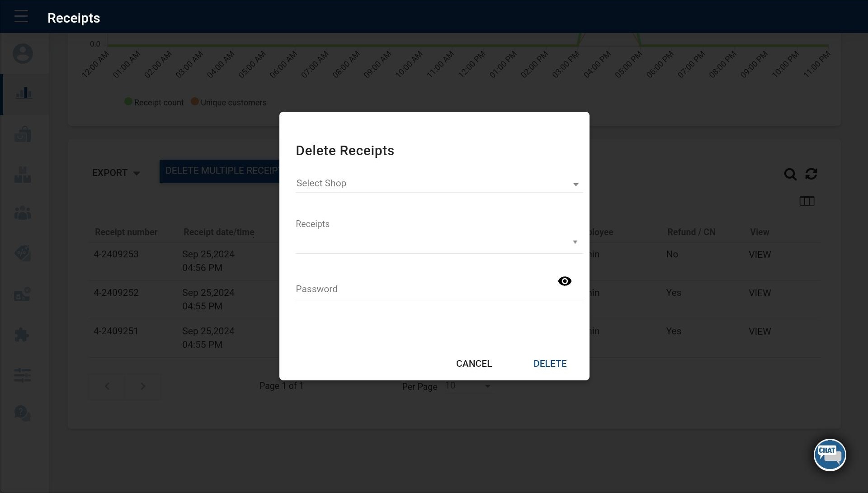
Task: Click the refresh receipts icon
Action: pos(811,174)
